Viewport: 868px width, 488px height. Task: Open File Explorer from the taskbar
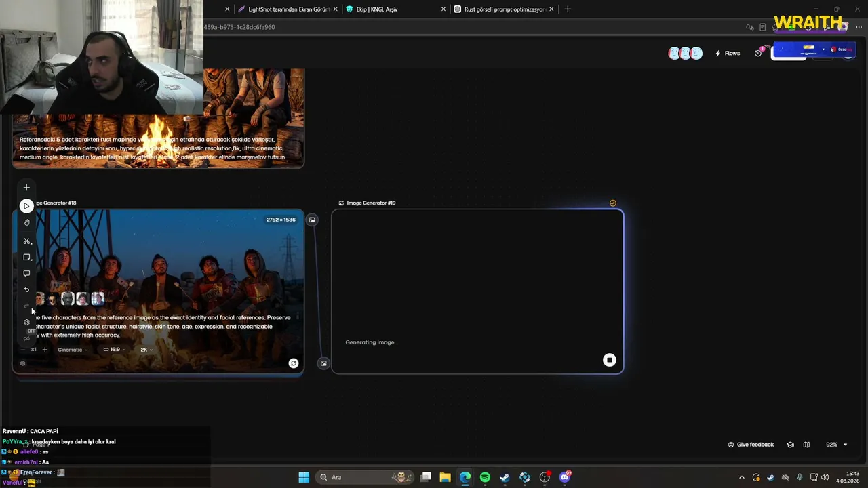(445, 477)
